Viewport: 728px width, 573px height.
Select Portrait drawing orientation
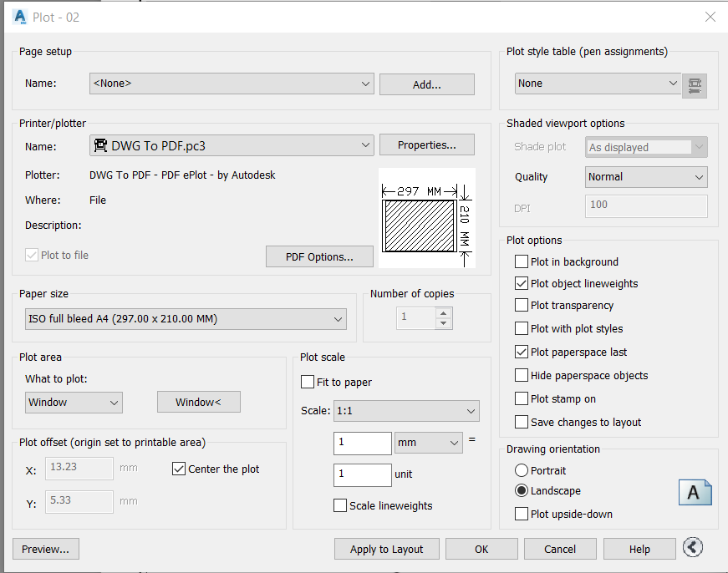[522, 471]
